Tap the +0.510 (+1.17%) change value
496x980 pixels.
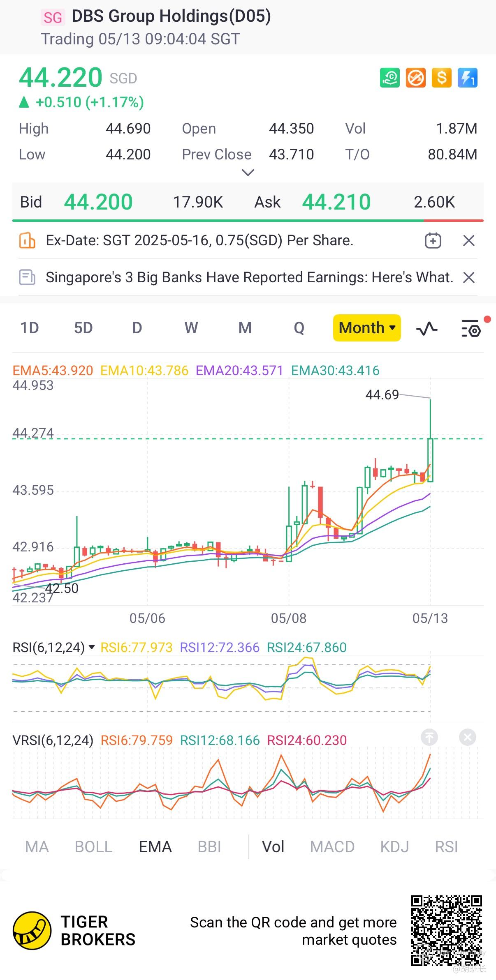tap(90, 102)
